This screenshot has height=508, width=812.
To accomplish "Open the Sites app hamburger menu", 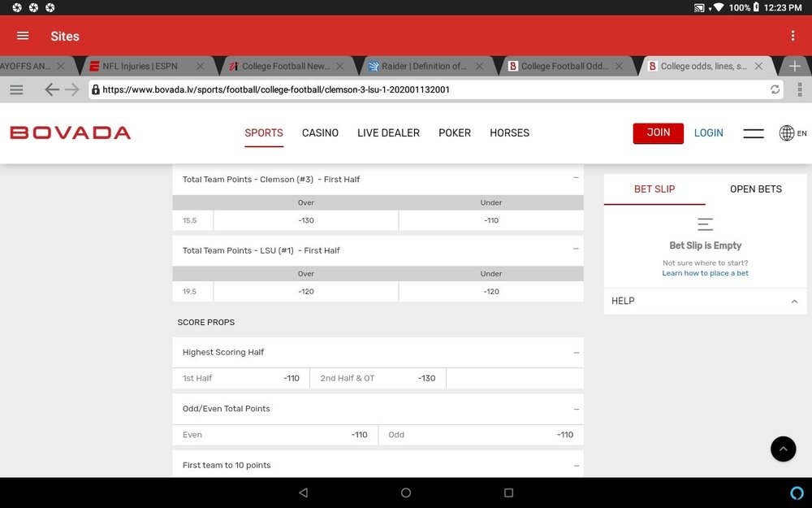I will (x=23, y=36).
